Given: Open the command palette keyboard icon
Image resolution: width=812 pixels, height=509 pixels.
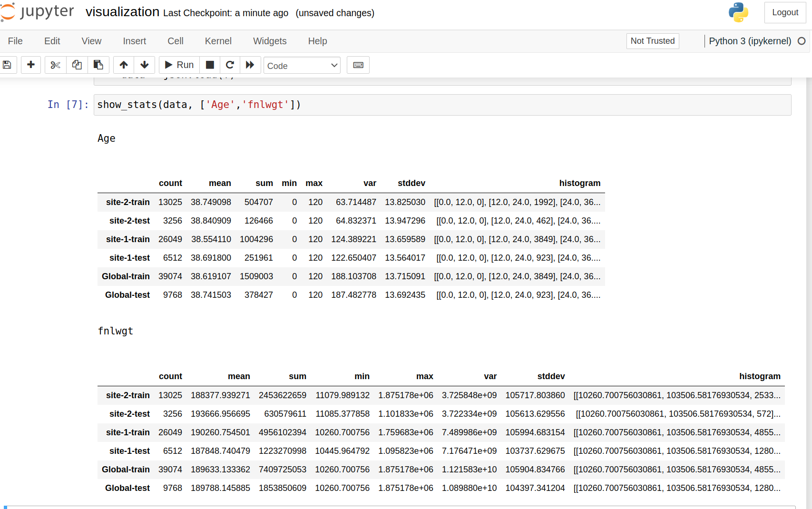Looking at the screenshot, I should 358,65.
